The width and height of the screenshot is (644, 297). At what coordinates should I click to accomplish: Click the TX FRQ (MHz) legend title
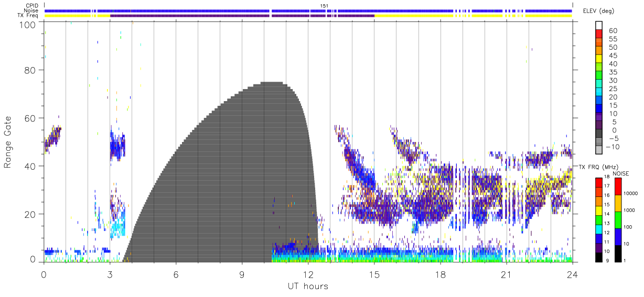pos(597,167)
